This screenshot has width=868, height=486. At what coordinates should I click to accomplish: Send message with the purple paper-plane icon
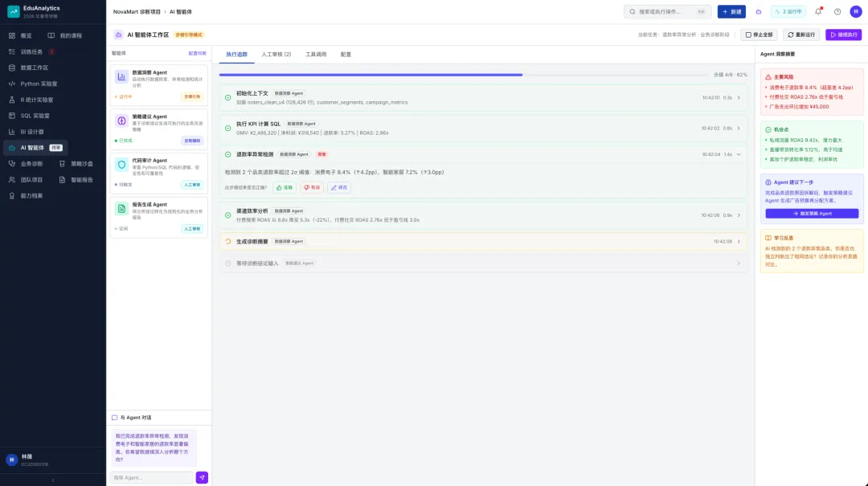[x=202, y=477]
